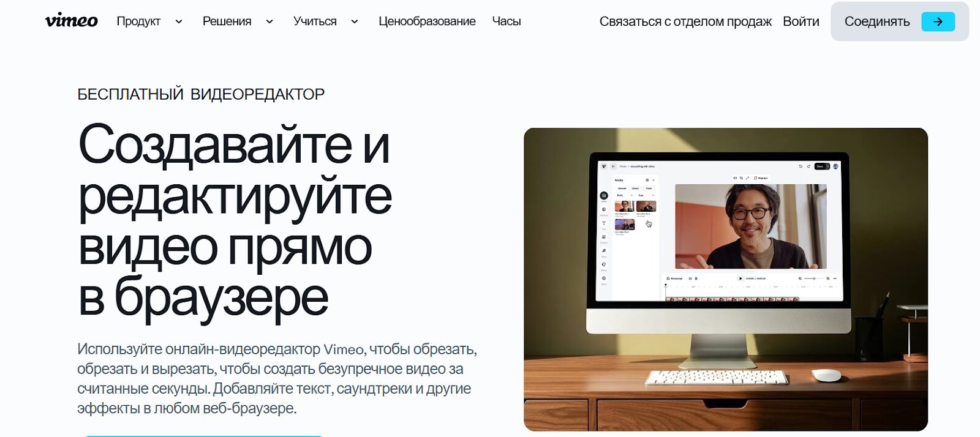
Task: Expand the chevron next to Решения
Action: [269, 21]
